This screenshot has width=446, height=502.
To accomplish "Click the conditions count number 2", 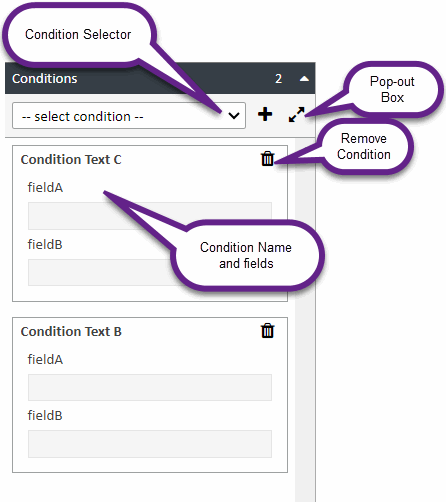I will (x=279, y=79).
